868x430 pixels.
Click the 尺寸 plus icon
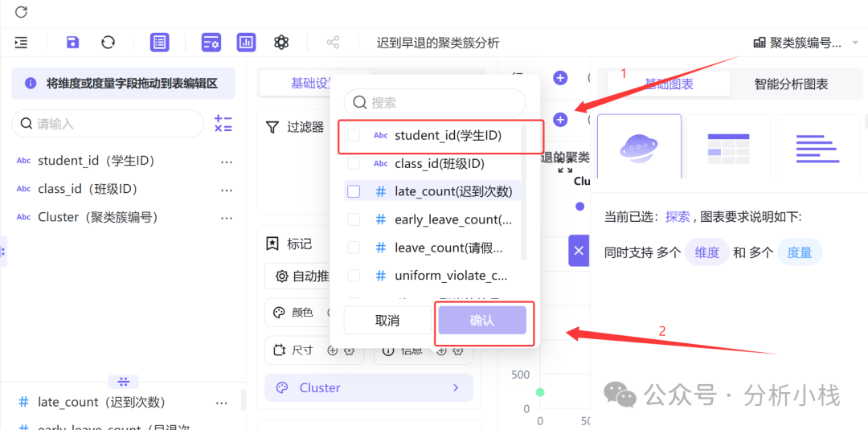tap(333, 350)
